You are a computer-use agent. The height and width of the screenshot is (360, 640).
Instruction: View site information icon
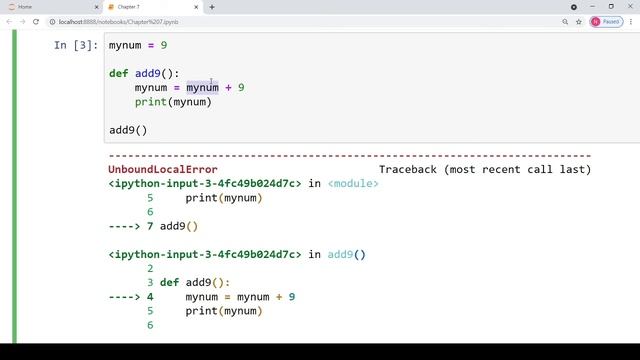click(52, 22)
